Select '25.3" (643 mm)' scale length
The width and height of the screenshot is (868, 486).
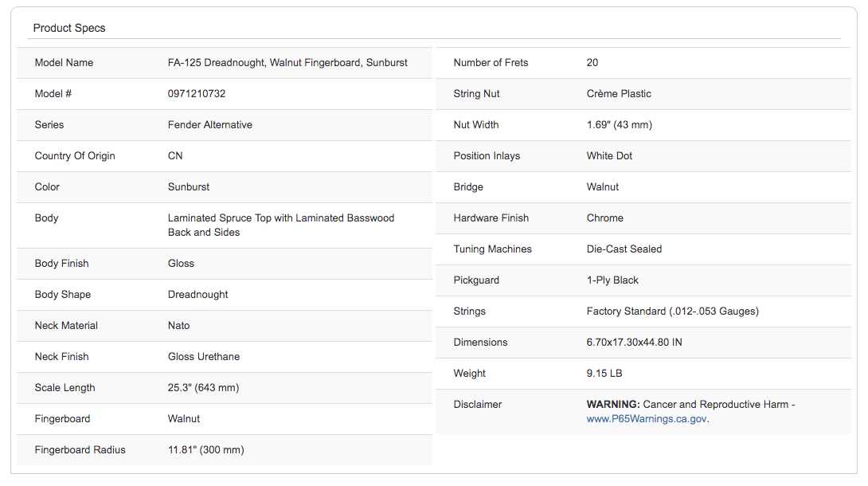tap(203, 387)
